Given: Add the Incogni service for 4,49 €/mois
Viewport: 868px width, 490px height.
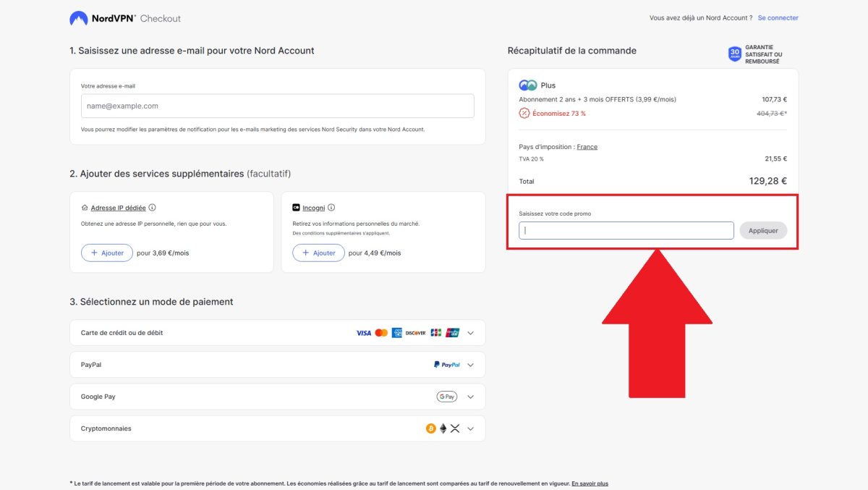Looking at the screenshot, I should (x=318, y=253).
